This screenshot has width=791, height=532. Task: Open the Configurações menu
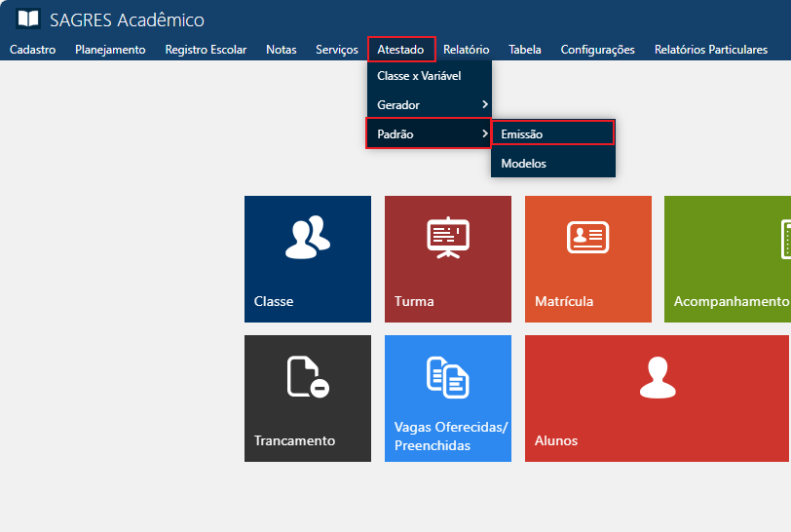pos(597,50)
